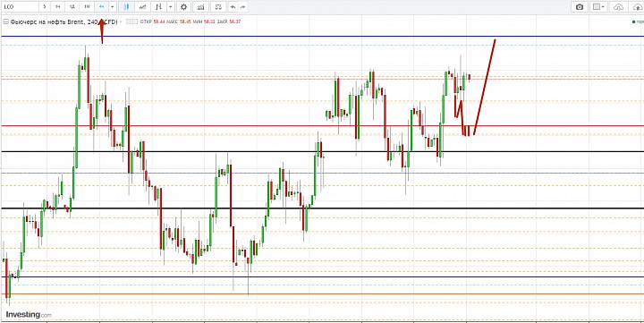Image resolution: width=644 pixels, height=323 pixels.
Task: Select the 1M monthly interval tab
Action: point(87,7)
